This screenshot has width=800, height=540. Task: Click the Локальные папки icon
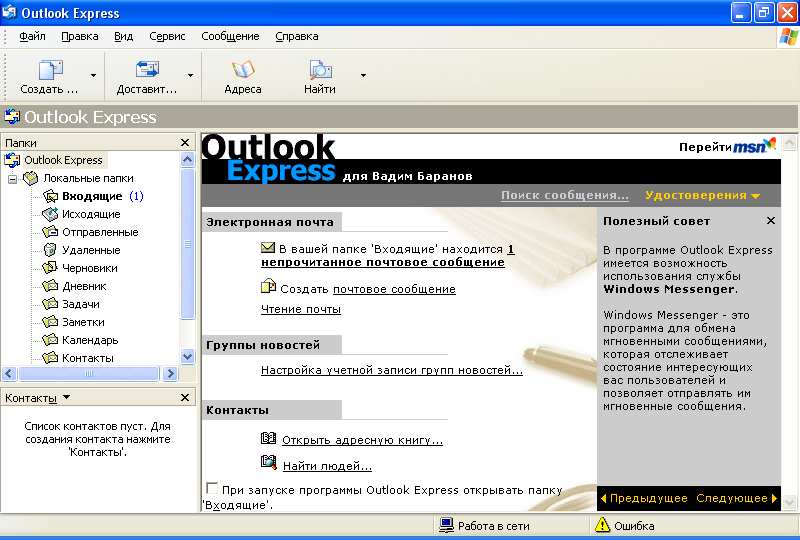point(31,178)
